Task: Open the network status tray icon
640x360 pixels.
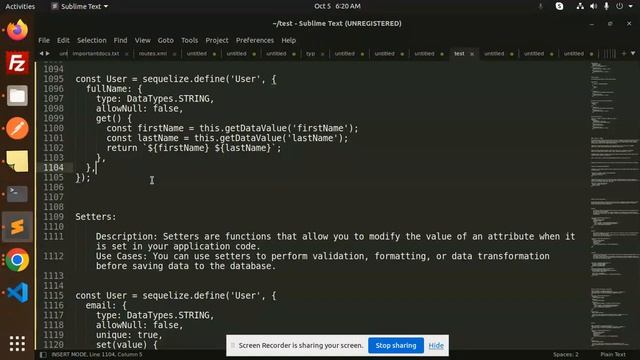Action: (580, 6)
